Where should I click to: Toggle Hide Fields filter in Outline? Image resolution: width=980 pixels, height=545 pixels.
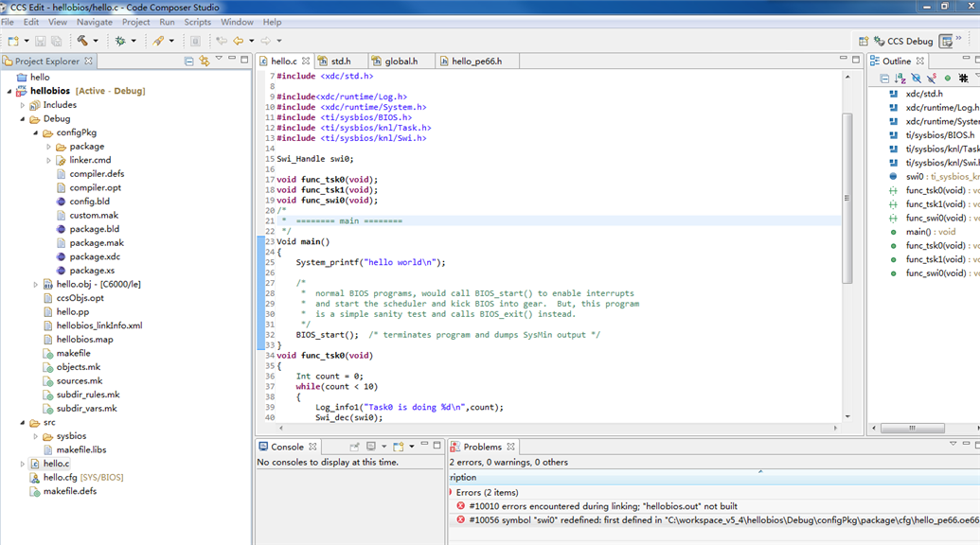(x=916, y=79)
